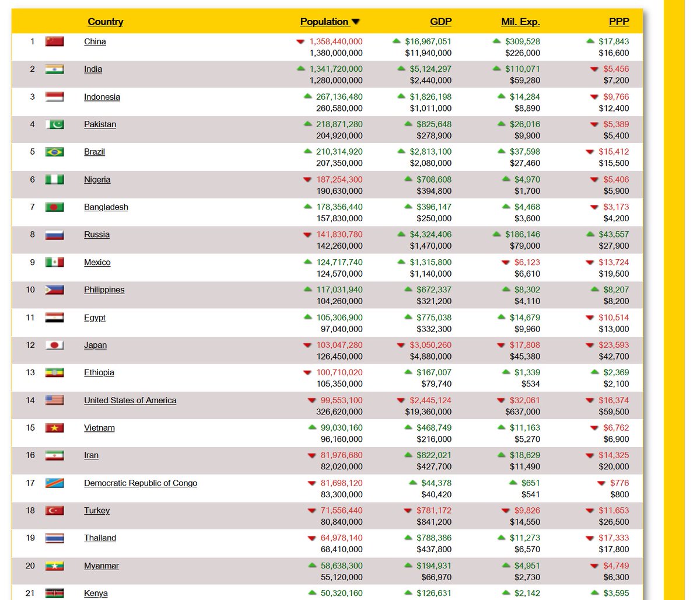Sort table by GDP column

[440, 22]
